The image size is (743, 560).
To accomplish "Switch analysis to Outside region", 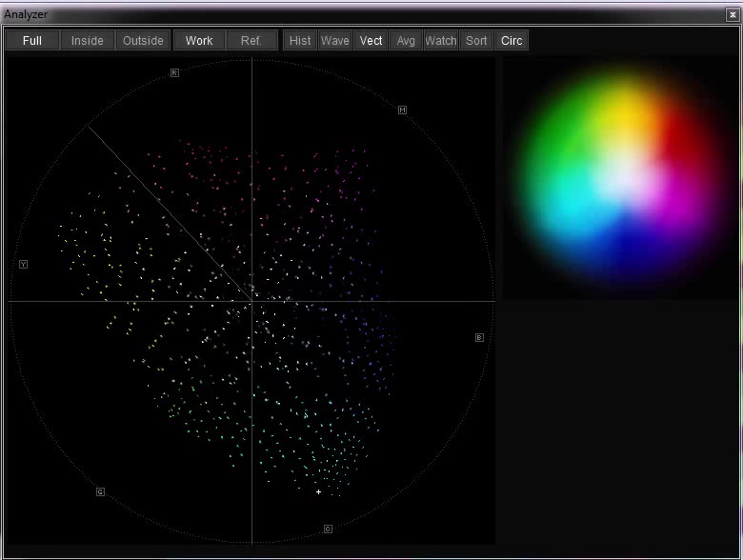I will 143,41.
